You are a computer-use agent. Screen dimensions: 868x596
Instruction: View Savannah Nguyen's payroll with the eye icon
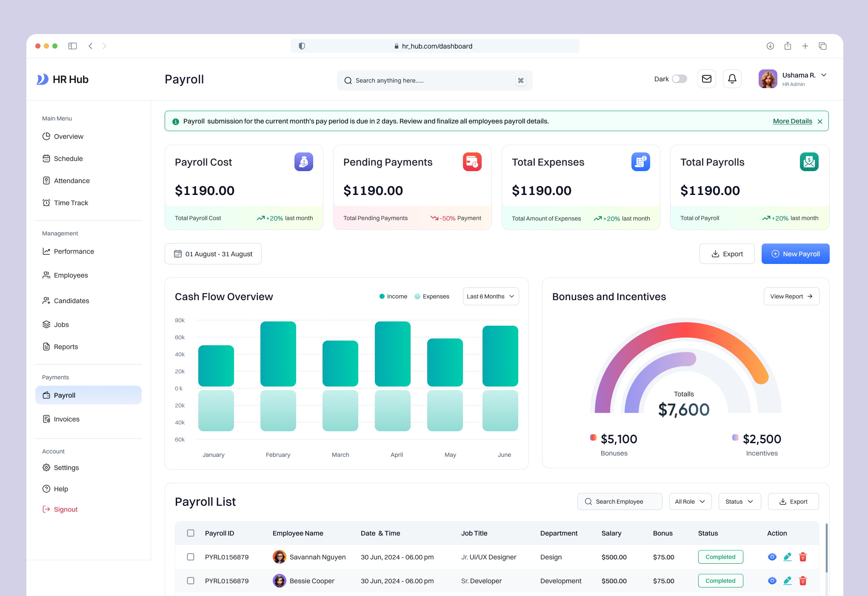[x=772, y=556]
